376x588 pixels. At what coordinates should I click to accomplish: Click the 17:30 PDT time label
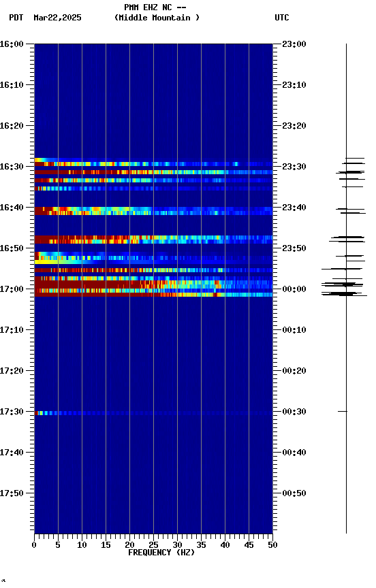click(12, 412)
